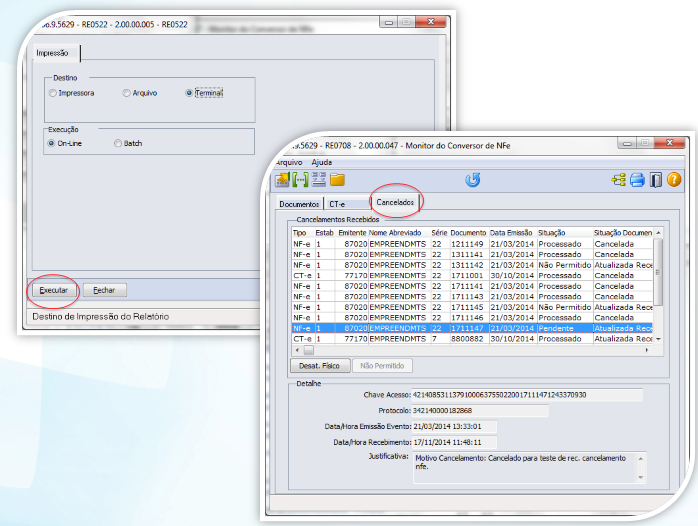Viewport: 698px width, 526px height.
Task: Select the row with document 1711141
Action: tap(472, 286)
